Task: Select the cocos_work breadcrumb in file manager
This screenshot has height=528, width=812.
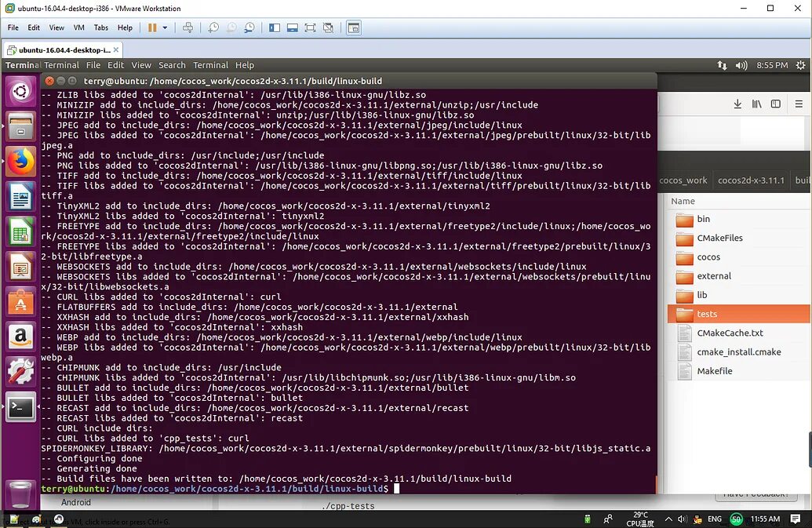Action: 683,180
